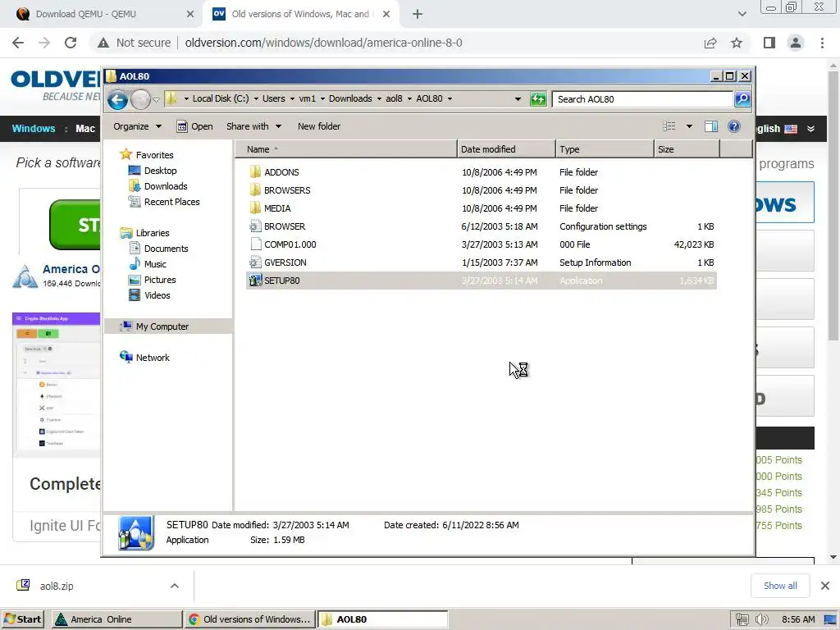Open the Organize dropdown menu
840x630 pixels.
point(137,126)
